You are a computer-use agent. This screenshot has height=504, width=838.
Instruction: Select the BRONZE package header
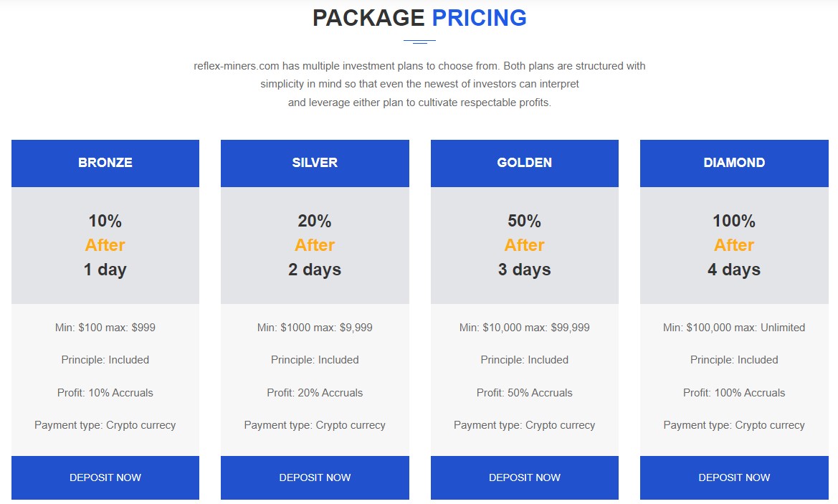click(x=105, y=163)
